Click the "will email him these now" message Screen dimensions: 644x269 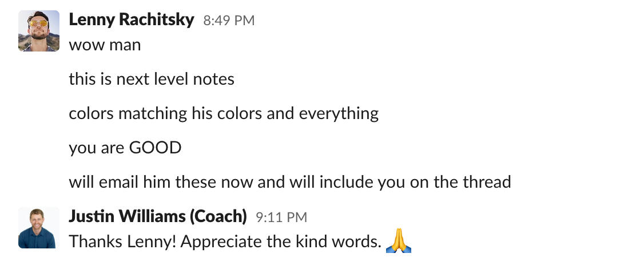289,182
